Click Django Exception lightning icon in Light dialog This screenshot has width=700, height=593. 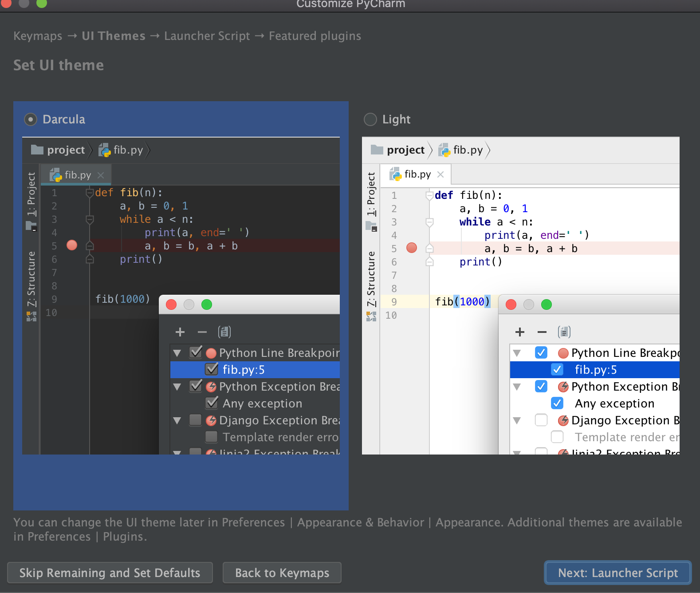pos(563,420)
